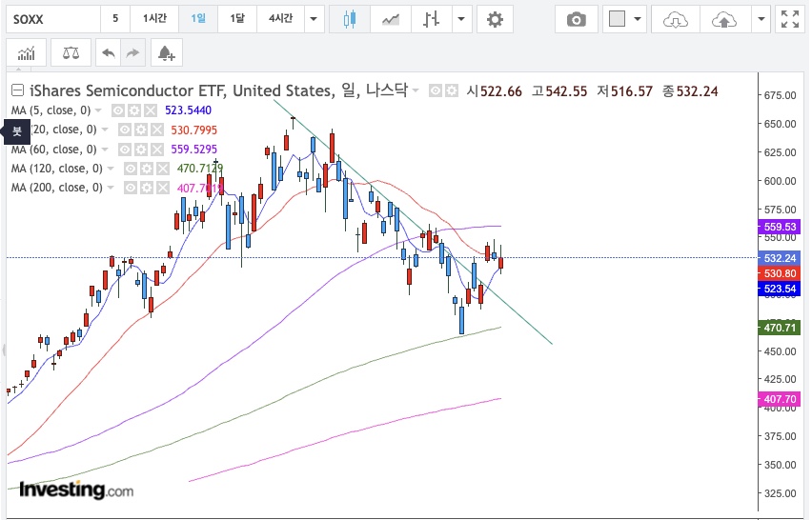Viewport: 812px width, 520px height.
Task: Hide the MA 5 indicator eye
Action: click(118, 110)
